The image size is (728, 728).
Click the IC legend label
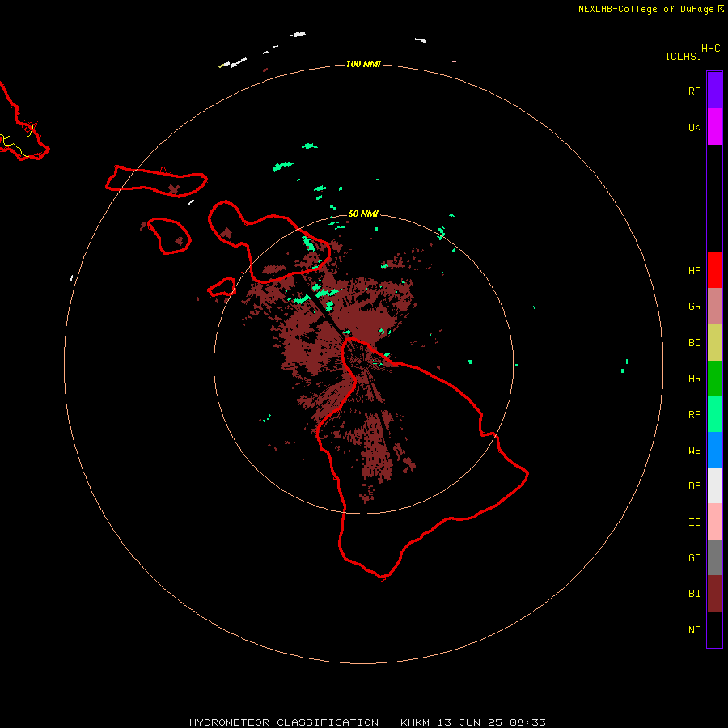point(694,522)
